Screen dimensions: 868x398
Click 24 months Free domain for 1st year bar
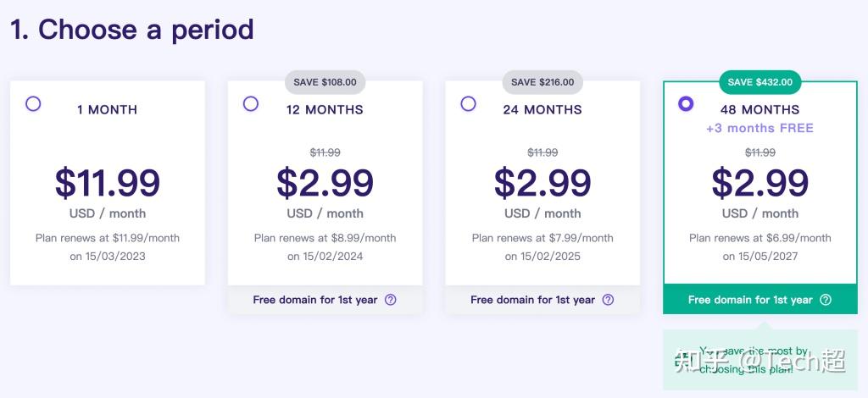point(532,300)
